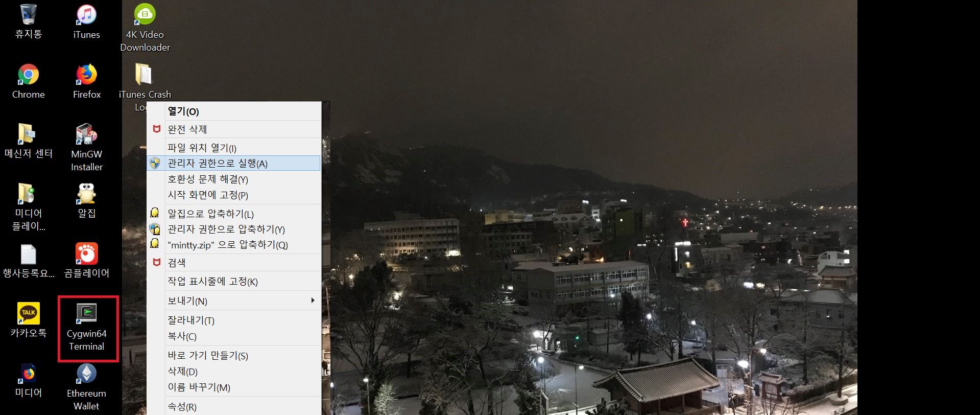Choose 열기(O) from the context menu
This screenshot has width=980, height=415.
pyautogui.click(x=234, y=111)
